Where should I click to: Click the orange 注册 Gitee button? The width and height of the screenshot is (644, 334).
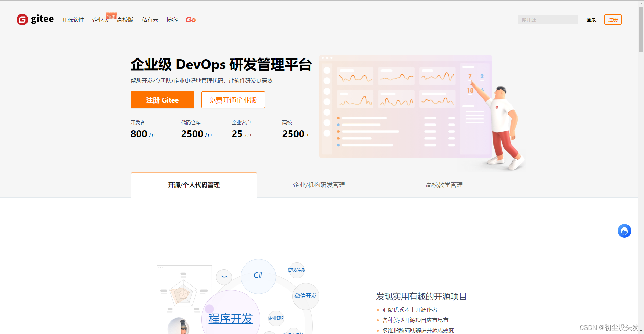(162, 100)
